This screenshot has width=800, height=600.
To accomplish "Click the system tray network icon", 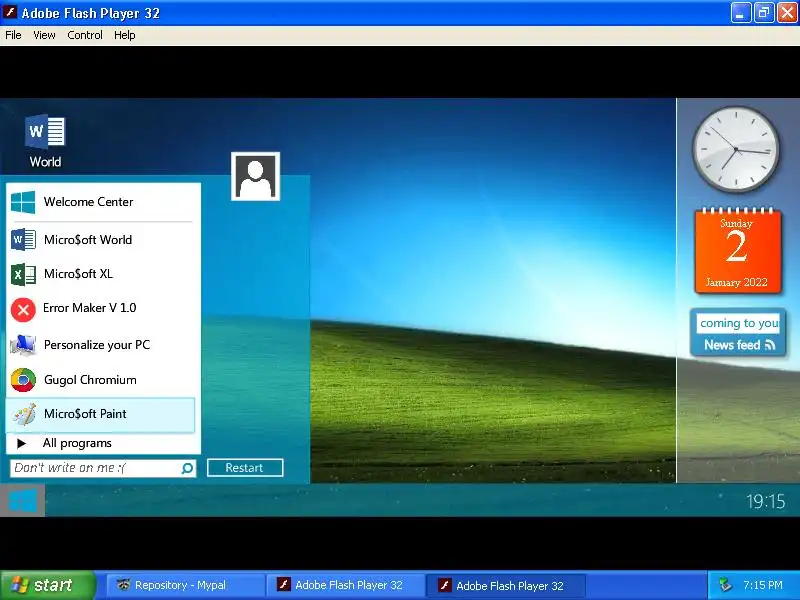I will 725,585.
